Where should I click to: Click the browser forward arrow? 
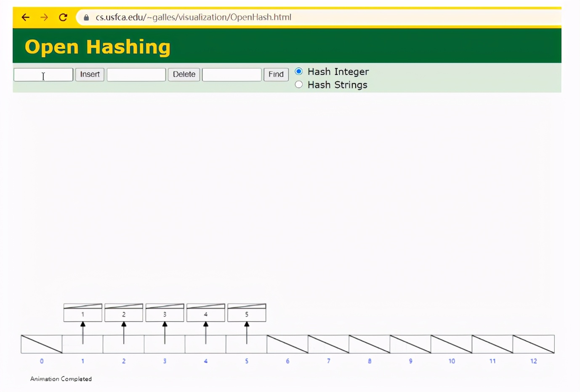pyautogui.click(x=44, y=17)
